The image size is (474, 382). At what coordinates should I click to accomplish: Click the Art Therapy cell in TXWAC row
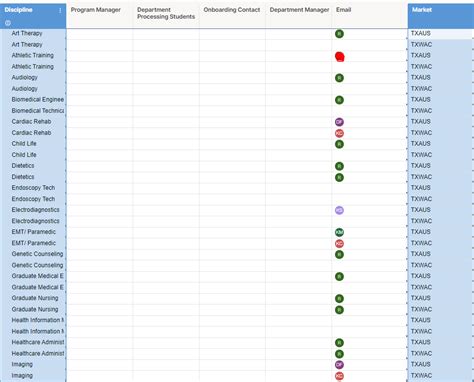33,45
